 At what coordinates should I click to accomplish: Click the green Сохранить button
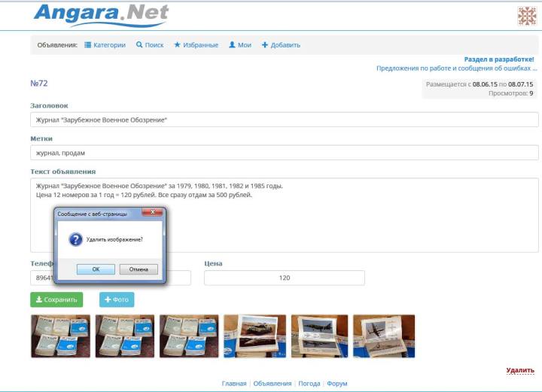pos(56,299)
